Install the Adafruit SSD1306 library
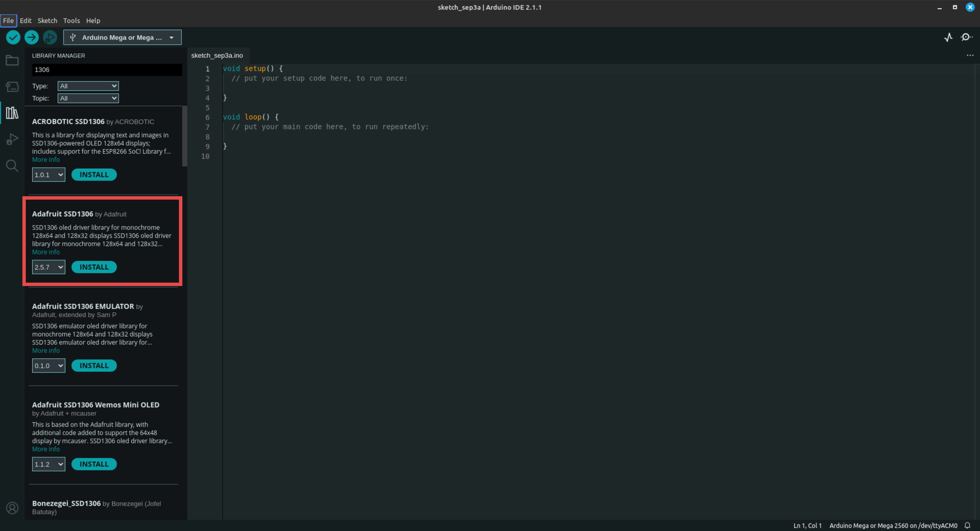 click(94, 267)
